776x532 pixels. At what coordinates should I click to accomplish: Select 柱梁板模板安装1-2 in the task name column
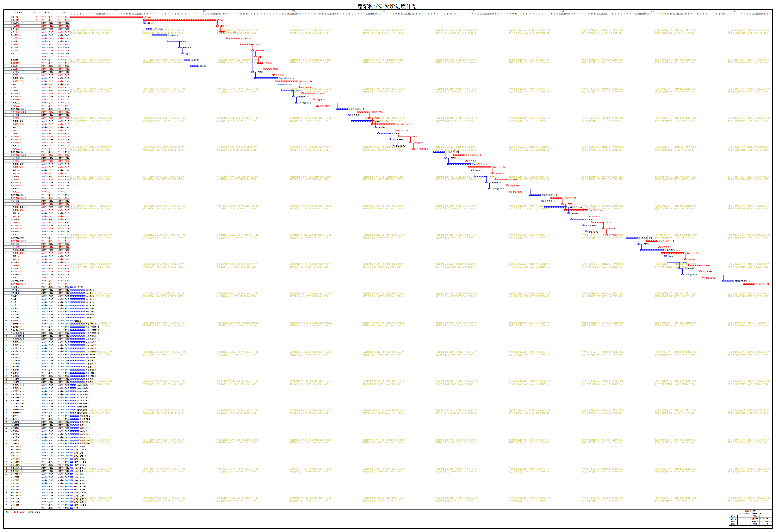coord(18,81)
